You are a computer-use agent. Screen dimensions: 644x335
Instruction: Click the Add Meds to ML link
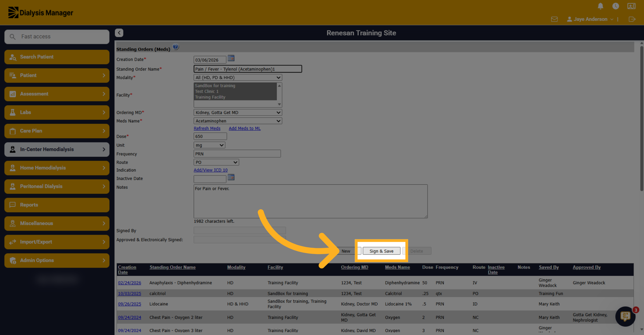pos(244,128)
